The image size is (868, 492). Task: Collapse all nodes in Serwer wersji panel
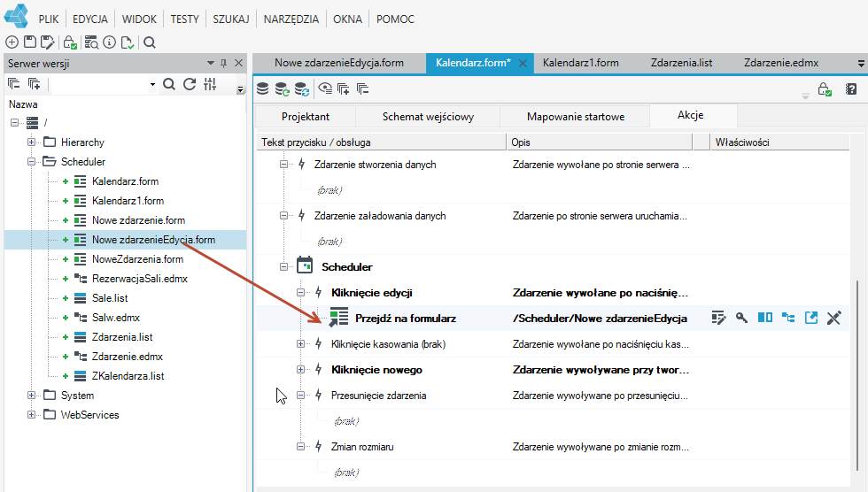pos(14,84)
